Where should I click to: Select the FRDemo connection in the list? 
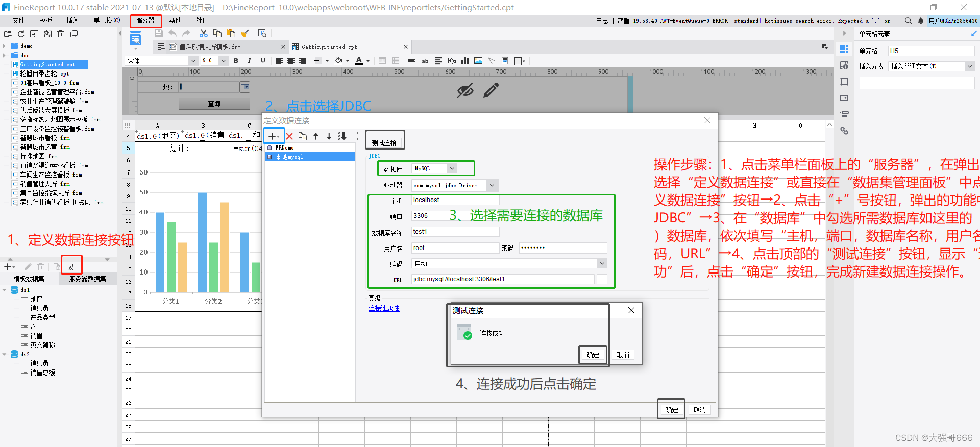click(x=310, y=148)
